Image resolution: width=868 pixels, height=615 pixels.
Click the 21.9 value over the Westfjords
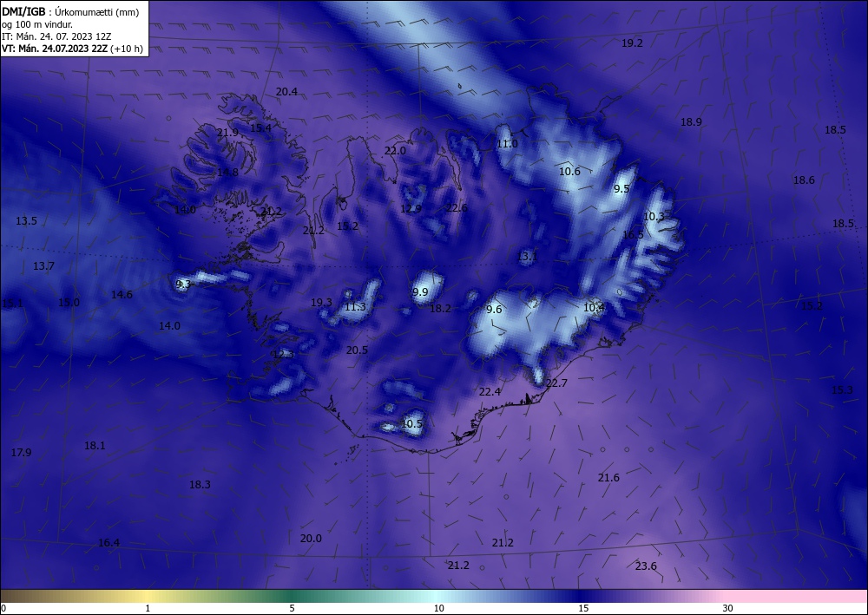[x=227, y=133]
